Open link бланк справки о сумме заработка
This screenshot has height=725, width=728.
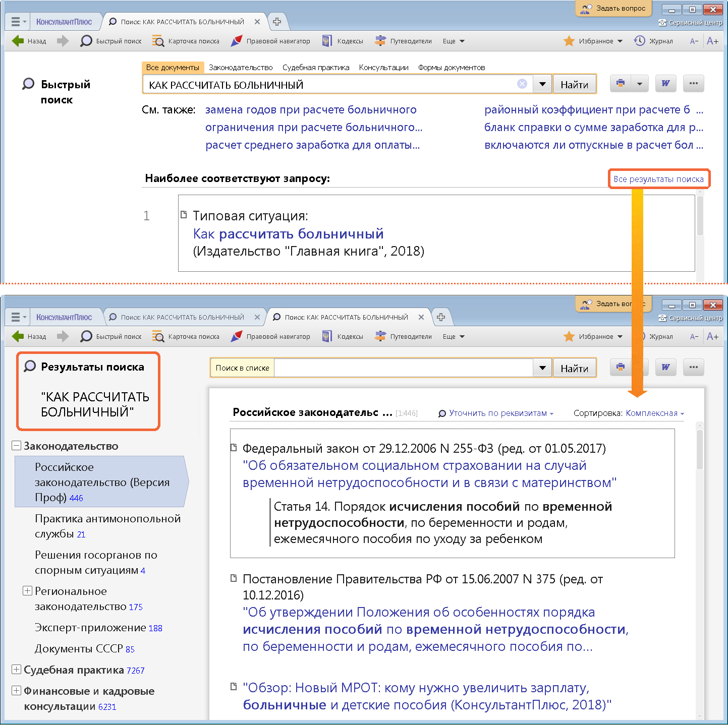594,128
